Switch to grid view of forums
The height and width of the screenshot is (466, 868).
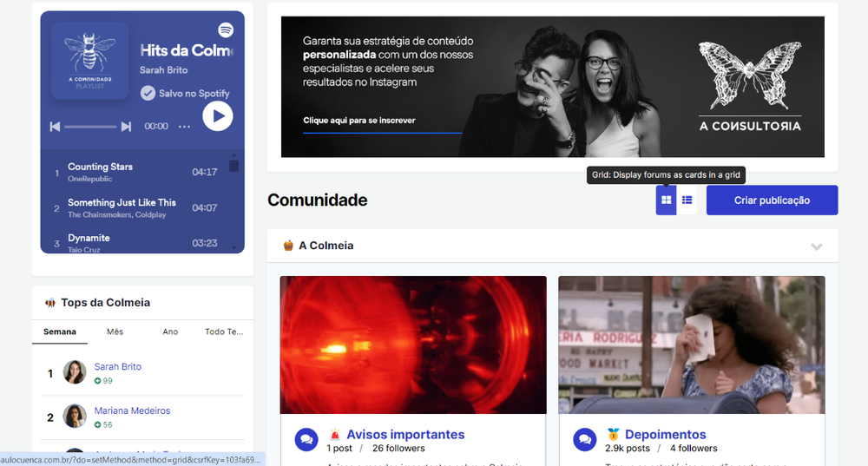pos(666,200)
